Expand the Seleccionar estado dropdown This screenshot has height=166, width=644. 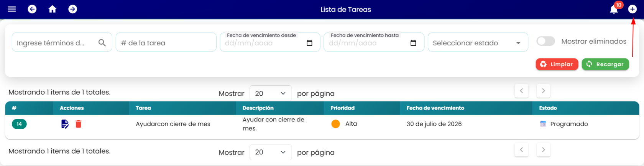point(478,42)
